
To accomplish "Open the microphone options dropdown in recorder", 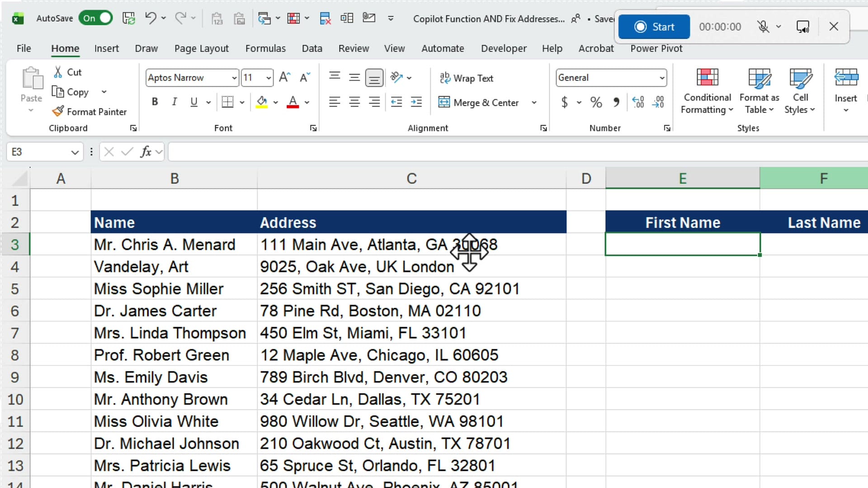I will pyautogui.click(x=778, y=27).
